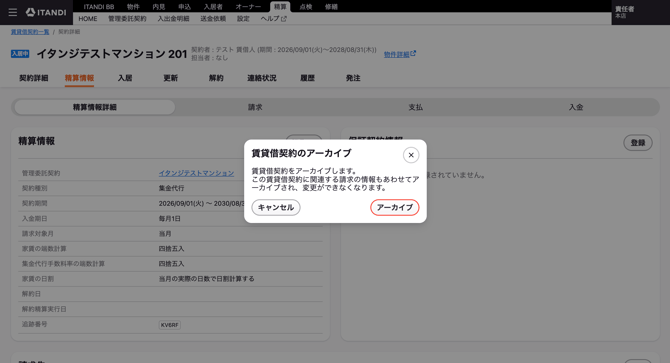670x363 pixels.
Task: Confirm with the アーカイブ button
Action: [394, 208]
